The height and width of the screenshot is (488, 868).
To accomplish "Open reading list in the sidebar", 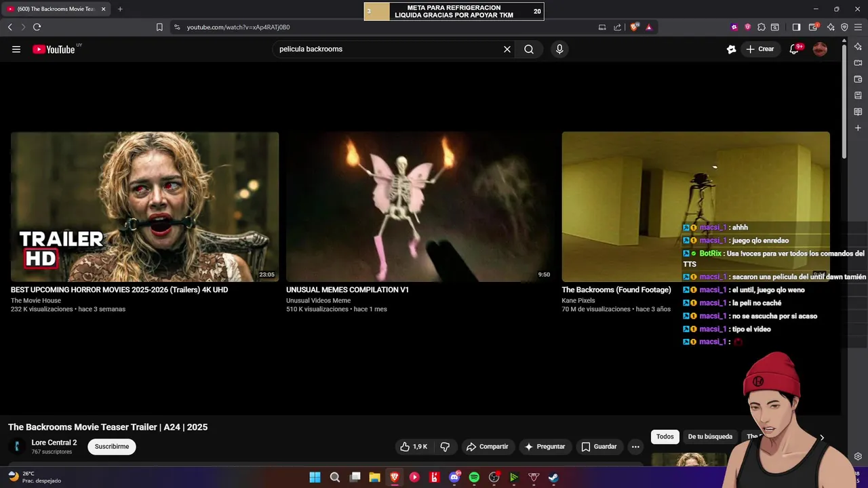I will coord(858,112).
